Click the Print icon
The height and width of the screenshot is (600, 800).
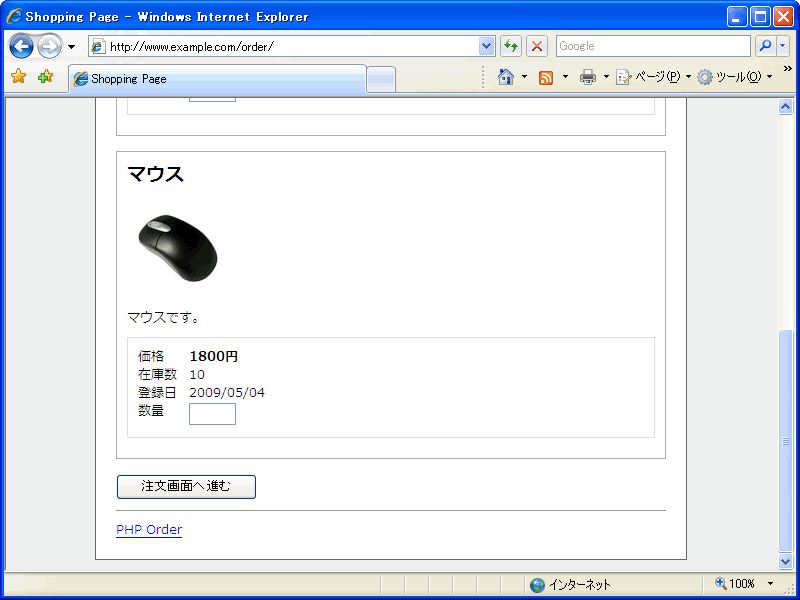click(x=588, y=77)
